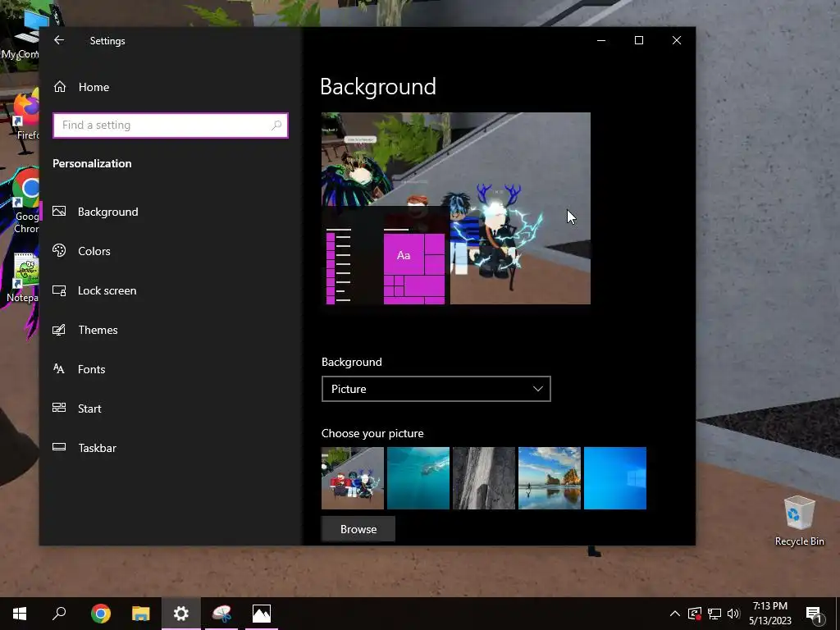Open the volume speaker tray icon
840x630 pixels.
(x=733, y=614)
